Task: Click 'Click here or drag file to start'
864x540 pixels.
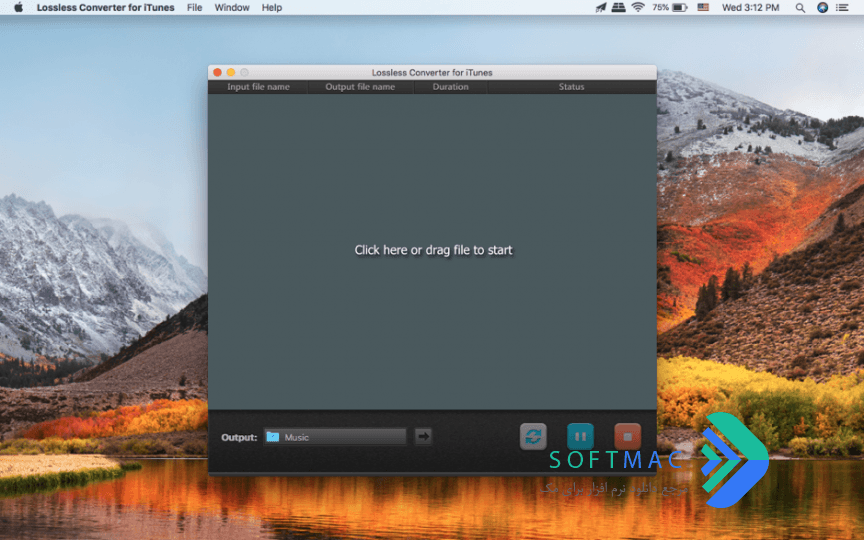Action: [x=433, y=250]
